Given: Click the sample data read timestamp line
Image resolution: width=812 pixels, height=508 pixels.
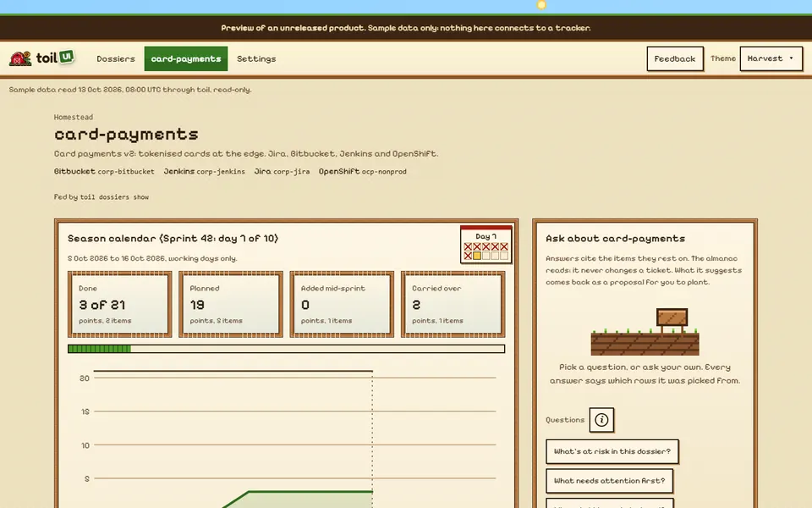Looking at the screenshot, I should click(x=130, y=90).
